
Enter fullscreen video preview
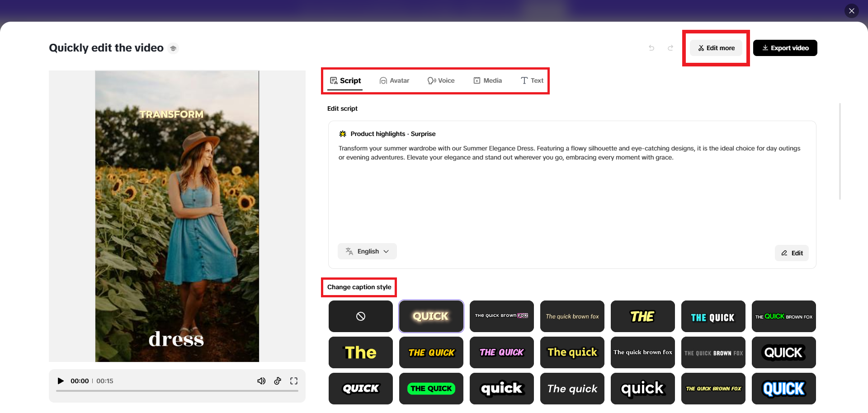click(x=294, y=381)
